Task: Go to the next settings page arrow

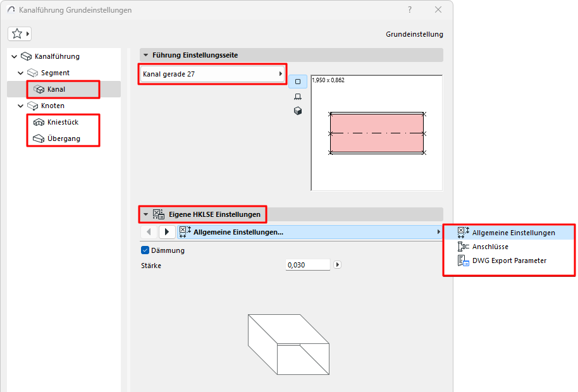Action: pos(166,232)
